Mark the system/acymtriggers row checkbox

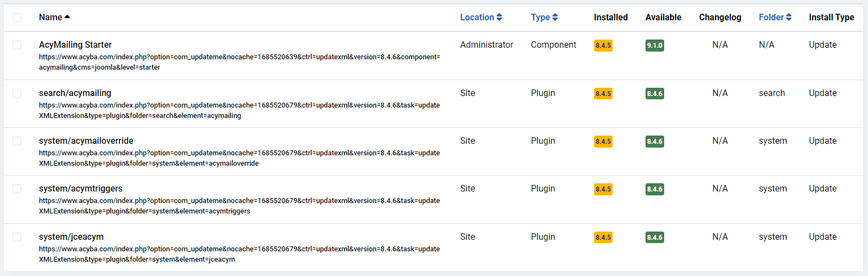[17, 189]
